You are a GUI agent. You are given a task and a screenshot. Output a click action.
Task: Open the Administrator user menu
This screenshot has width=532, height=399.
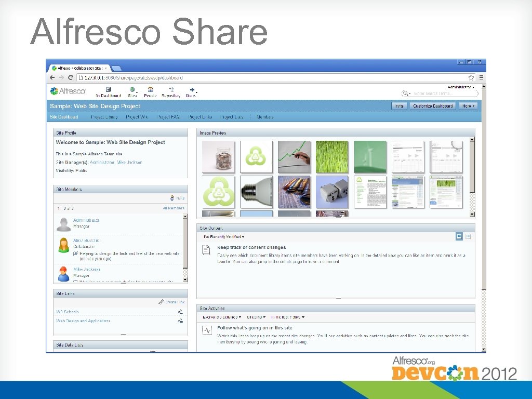click(x=461, y=87)
